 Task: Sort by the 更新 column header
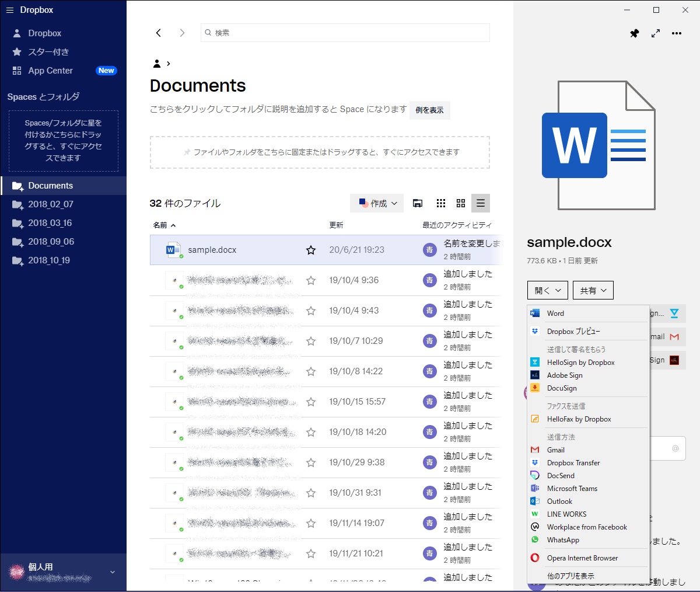pos(336,225)
